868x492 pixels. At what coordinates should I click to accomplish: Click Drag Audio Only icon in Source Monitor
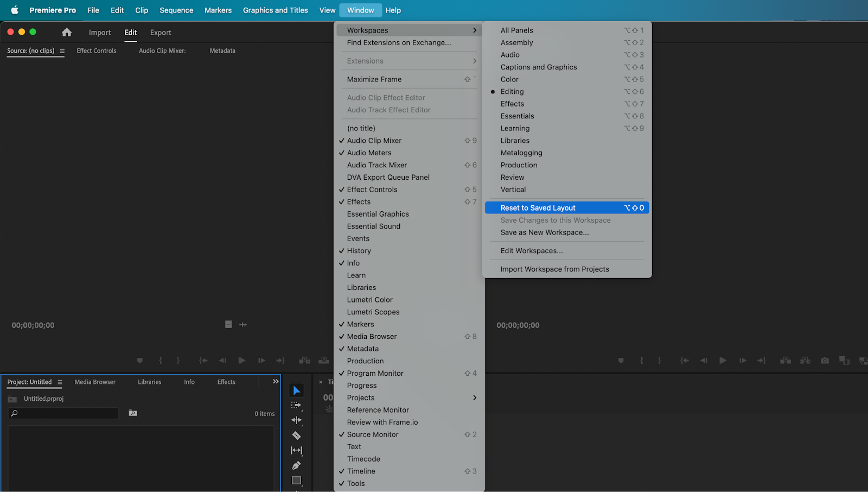pos(243,324)
